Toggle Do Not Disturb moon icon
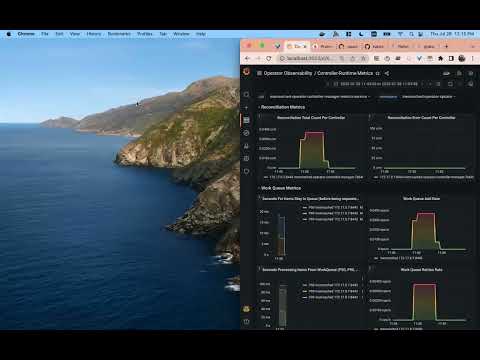 pyautogui.click(x=361, y=34)
